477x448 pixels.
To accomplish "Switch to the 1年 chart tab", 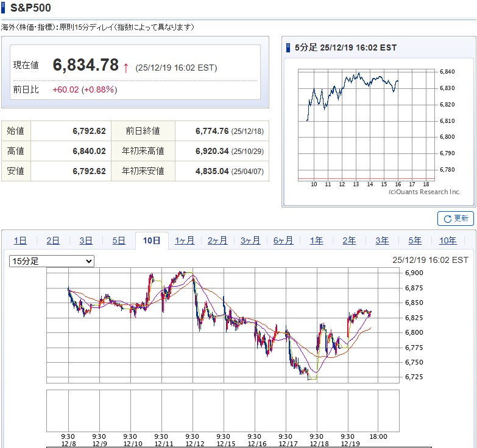I will [316, 240].
